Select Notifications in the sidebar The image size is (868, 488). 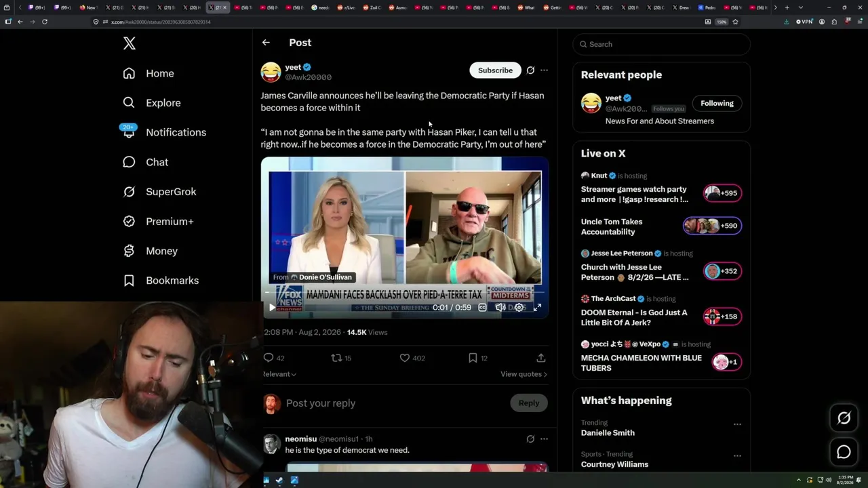tap(176, 133)
